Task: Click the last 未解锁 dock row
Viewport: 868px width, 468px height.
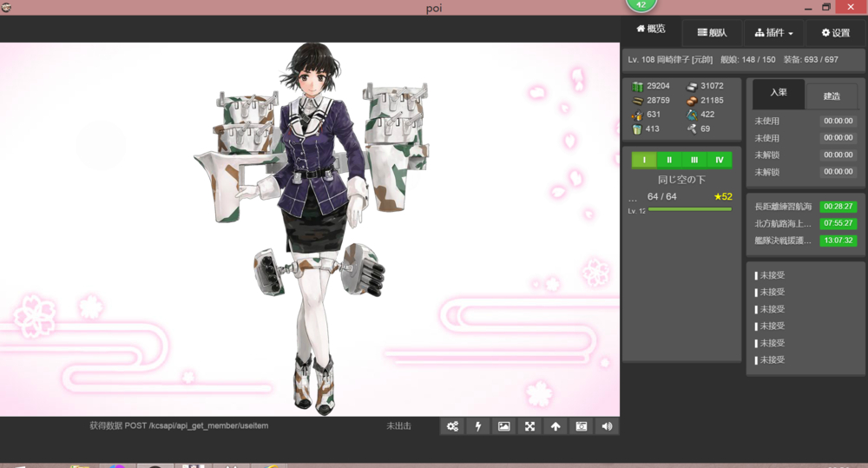Action: (806, 172)
